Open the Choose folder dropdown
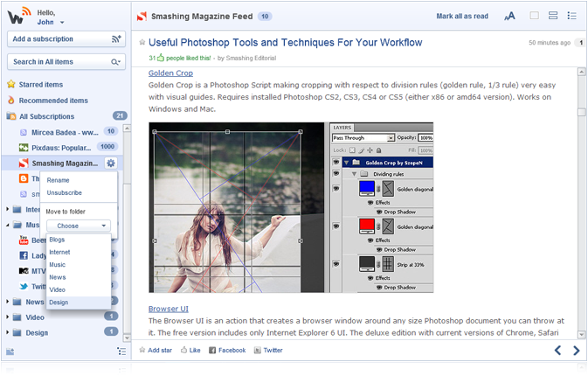 pos(78,226)
